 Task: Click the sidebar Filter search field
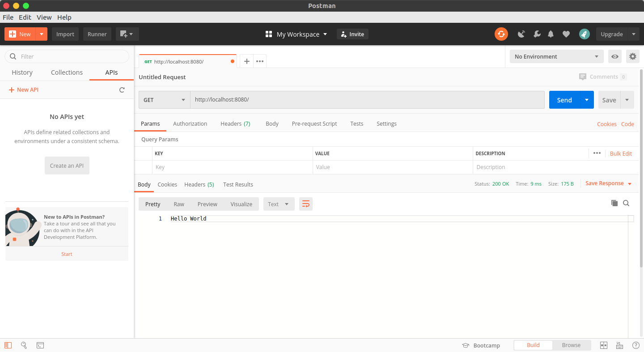[67, 56]
